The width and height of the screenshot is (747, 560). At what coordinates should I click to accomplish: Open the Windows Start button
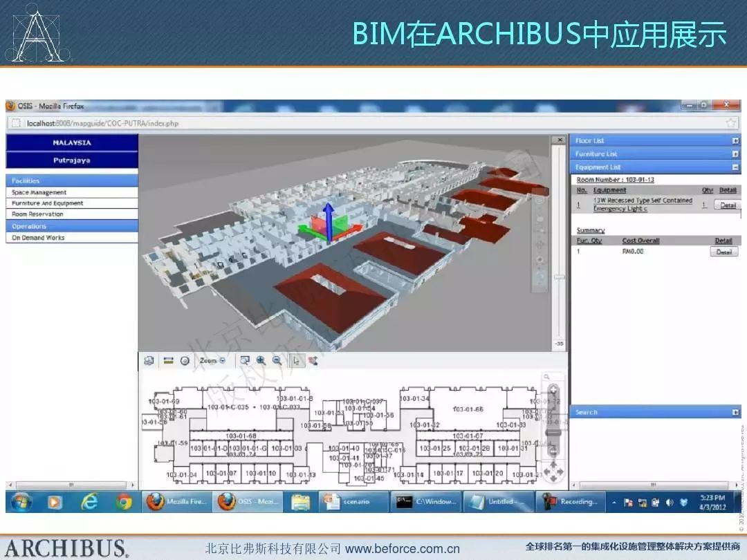21,502
